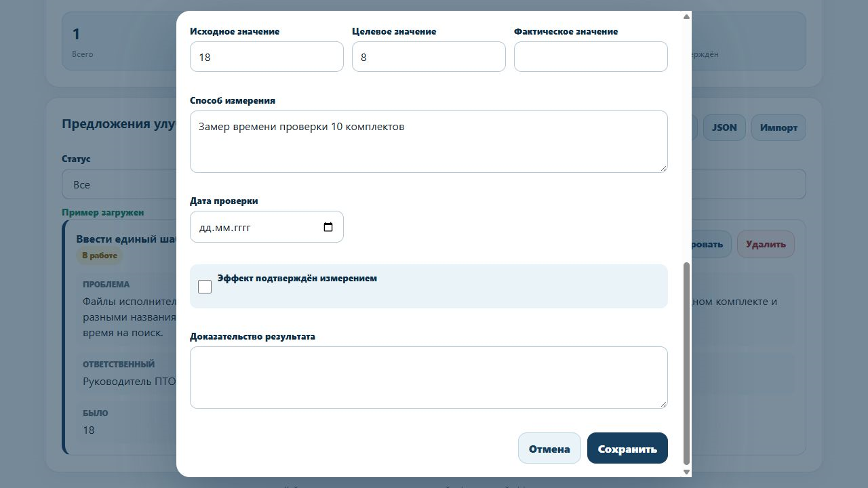Click the «Руководитель ПТО» responsible text
The image size is (868, 488).
pos(130,381)
